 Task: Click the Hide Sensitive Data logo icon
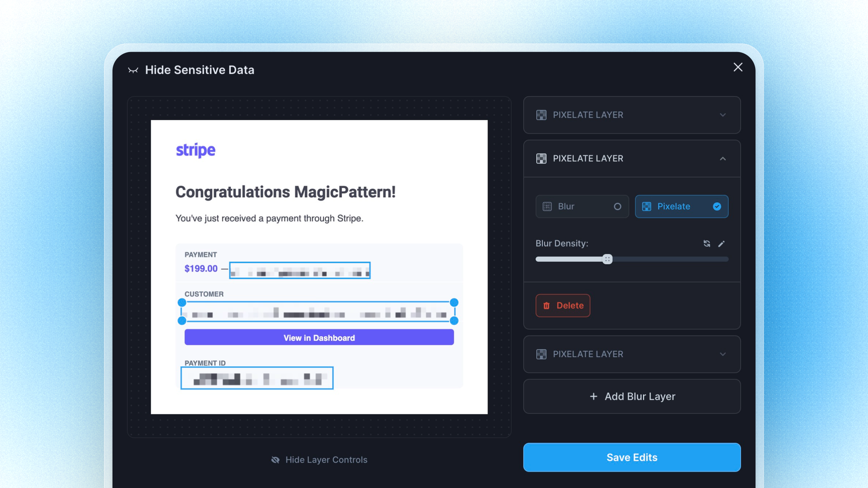coord(133,70)
